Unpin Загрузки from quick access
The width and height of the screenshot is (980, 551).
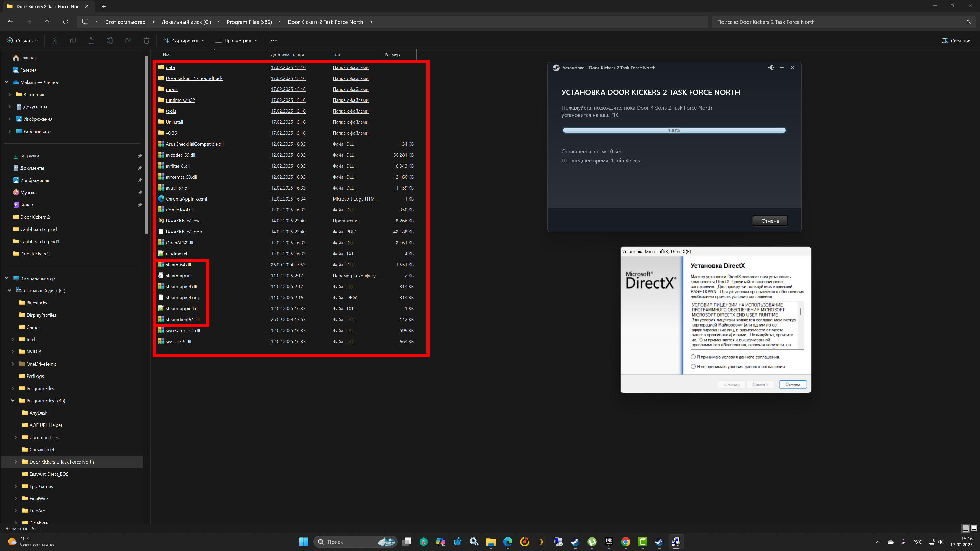pyautogui.click(x=140, y=156)
